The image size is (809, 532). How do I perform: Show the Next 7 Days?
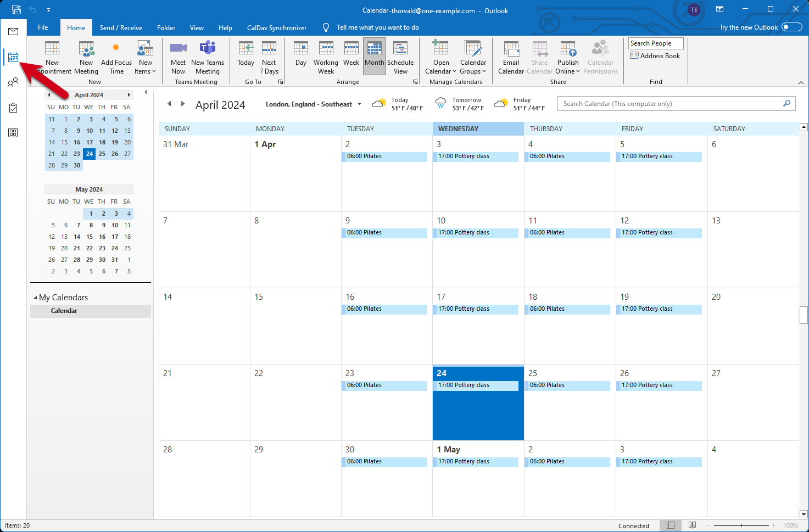click(269, 58)
